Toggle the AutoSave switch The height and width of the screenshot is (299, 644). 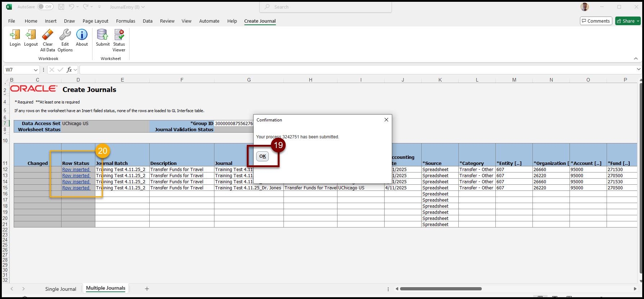[45, 7]
